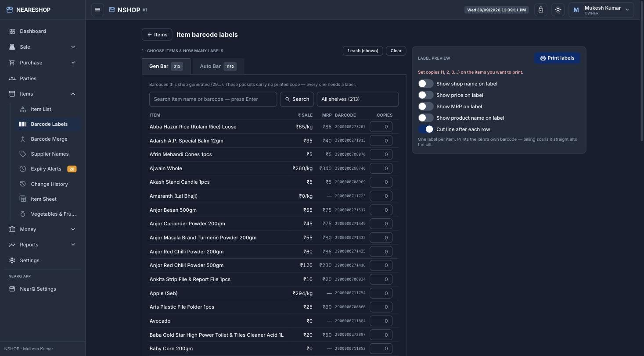The width and height of the screenshot is (644, 356).
Task: Open the All shelves (213) dropdown
Action: click(358, 99)
